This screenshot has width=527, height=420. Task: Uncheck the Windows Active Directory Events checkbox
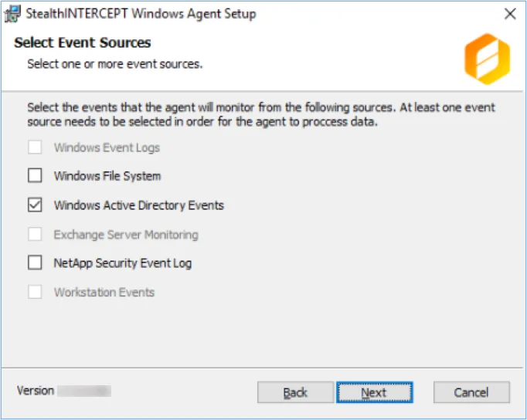(35, 205)
